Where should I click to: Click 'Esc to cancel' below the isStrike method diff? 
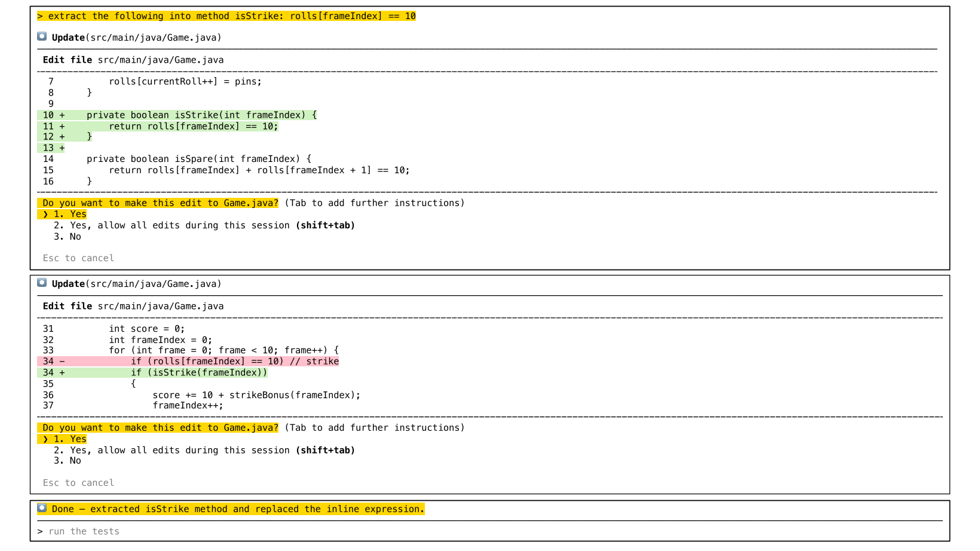(78, 258)
